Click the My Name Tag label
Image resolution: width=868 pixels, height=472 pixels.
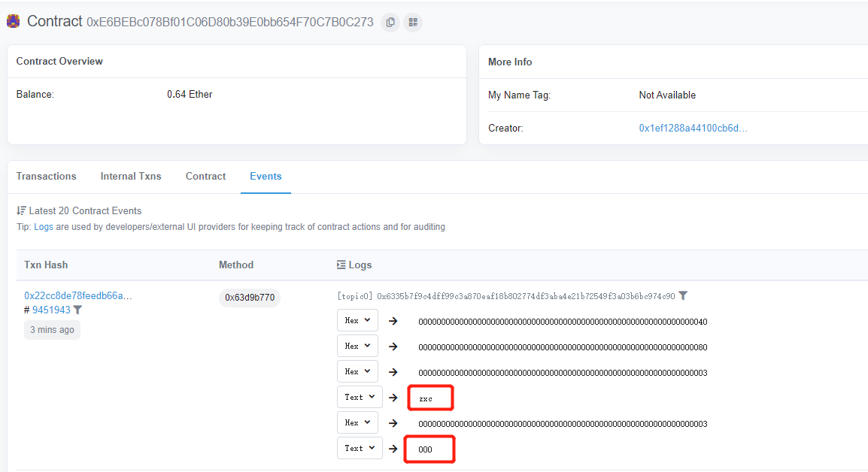pos(519,95)
